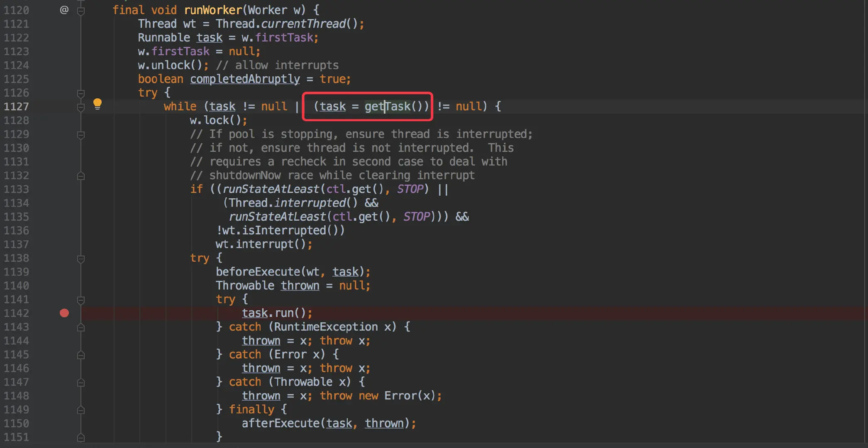Viewport: 868px width, 448px height.
Task: Click fold marker beside catch RuntimeException line
Action: (x=81, y=327)
